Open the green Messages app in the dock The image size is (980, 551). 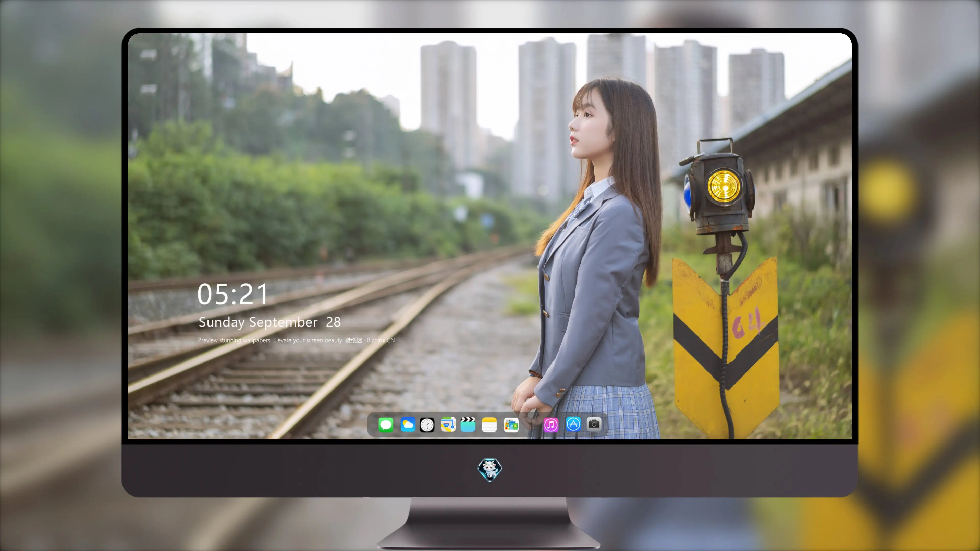tap(386, 425)
